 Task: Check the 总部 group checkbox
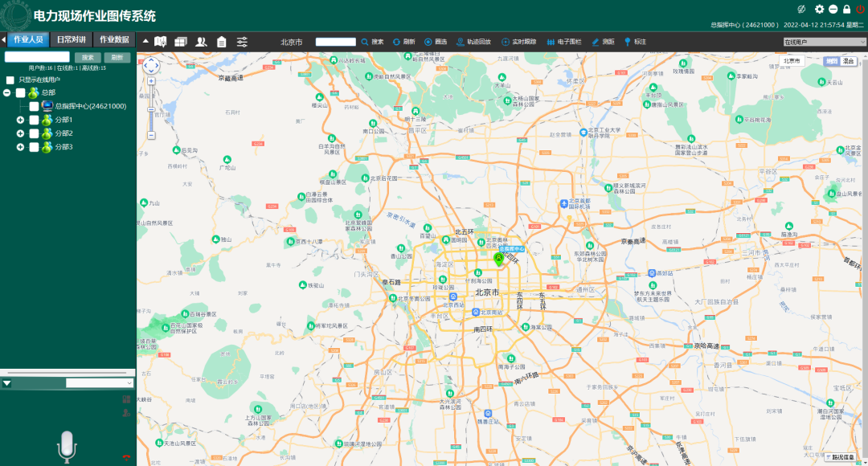20,93
